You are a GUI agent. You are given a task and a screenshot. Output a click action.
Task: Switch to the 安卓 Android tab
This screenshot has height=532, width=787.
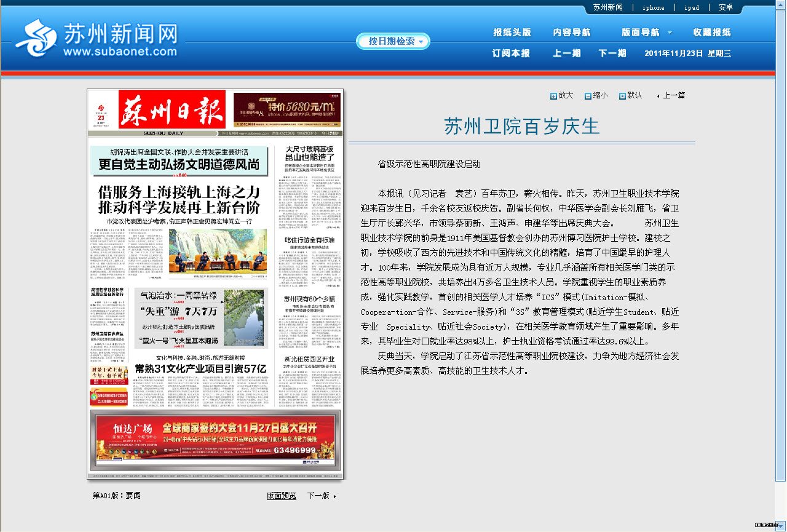[x=726, y=7]
